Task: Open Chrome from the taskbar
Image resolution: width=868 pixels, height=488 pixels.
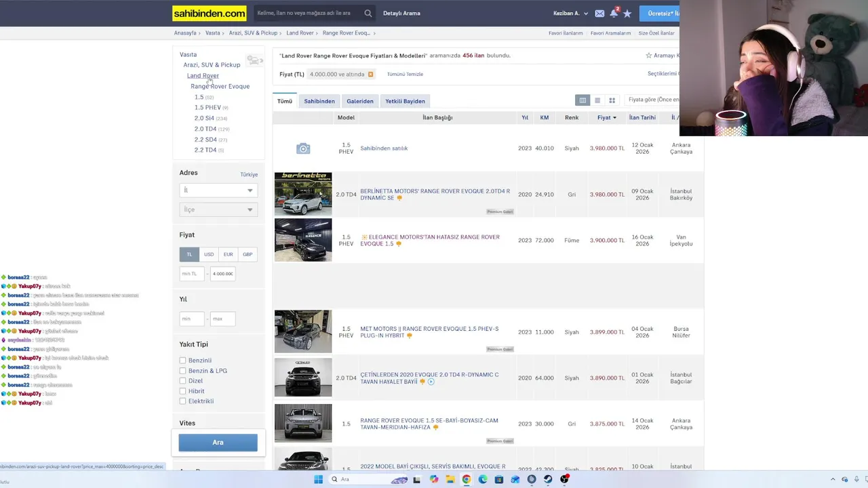Action: 467,479
